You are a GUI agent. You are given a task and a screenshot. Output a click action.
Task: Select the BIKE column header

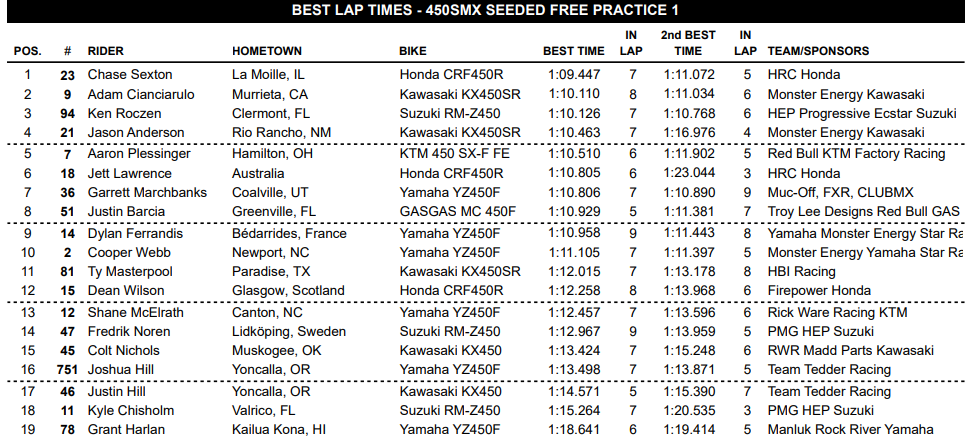pyautogui.click(x=413, y=51)
